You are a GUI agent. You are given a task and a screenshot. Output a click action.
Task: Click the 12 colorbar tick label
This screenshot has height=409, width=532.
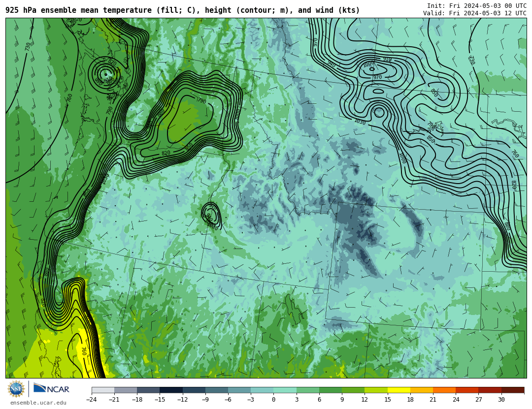[365, 400]
